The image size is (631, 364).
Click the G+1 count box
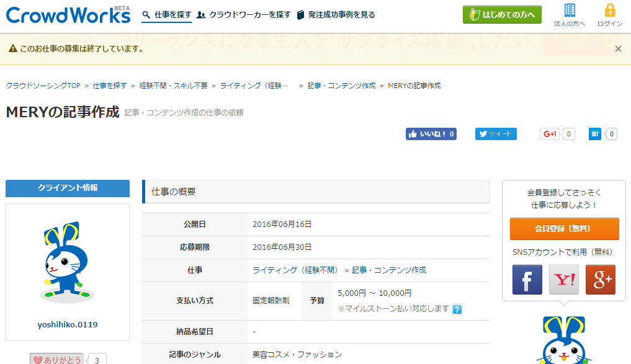[x=568, y=134]
